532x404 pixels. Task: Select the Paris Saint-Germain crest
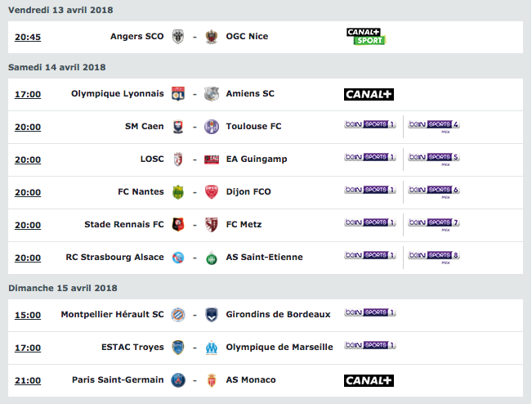(178, 380)
